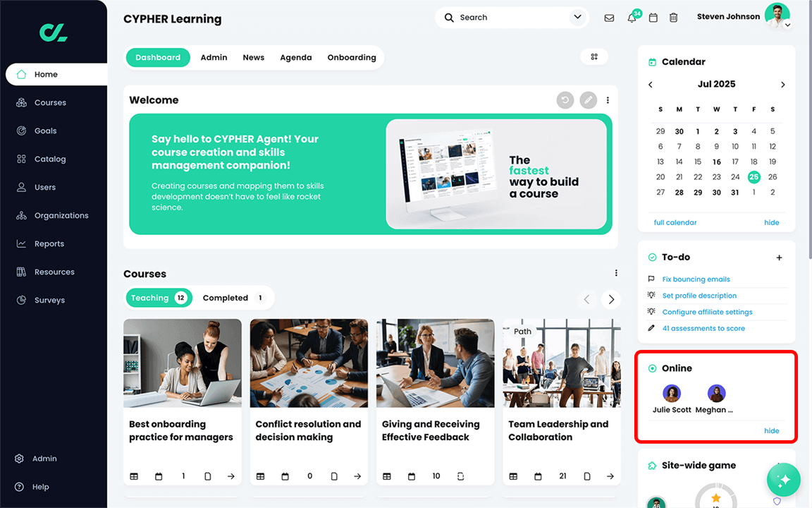
Task: Open the Courses section three-dot menu
Action: coord(616,273)
